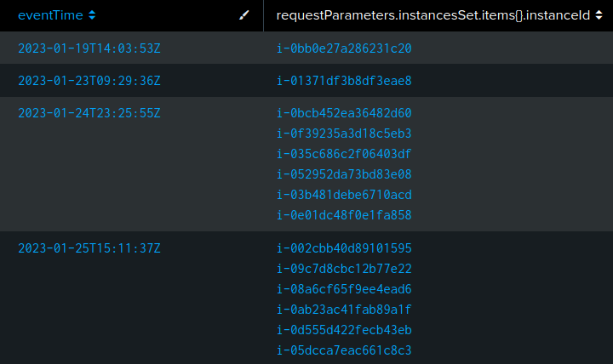613x364 pixels.
Task: Click instance value i-035c686c2f06403df
Action: [344, 154]
